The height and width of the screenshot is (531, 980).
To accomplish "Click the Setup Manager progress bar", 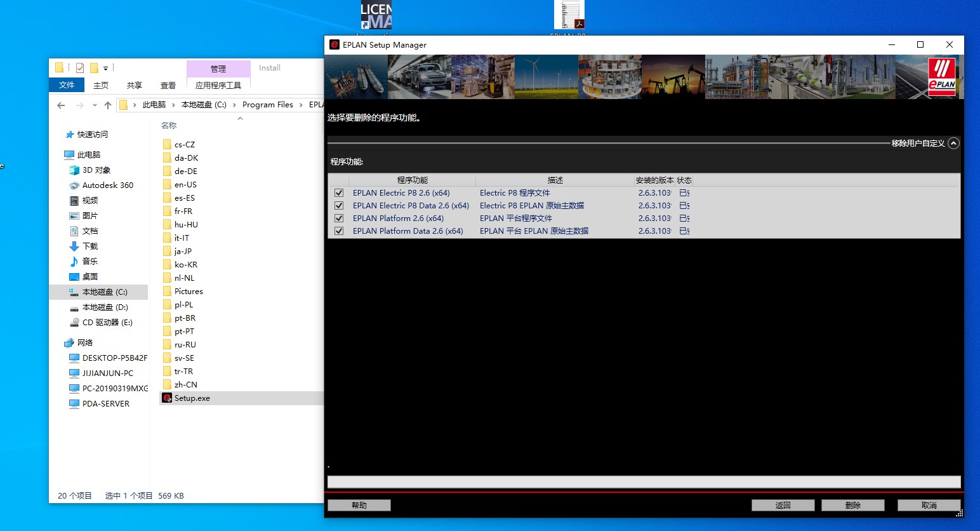I will (644, 482).
